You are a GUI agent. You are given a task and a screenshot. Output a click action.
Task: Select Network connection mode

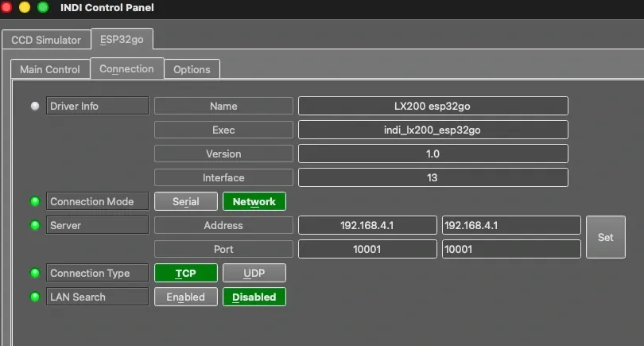point(254,201)
